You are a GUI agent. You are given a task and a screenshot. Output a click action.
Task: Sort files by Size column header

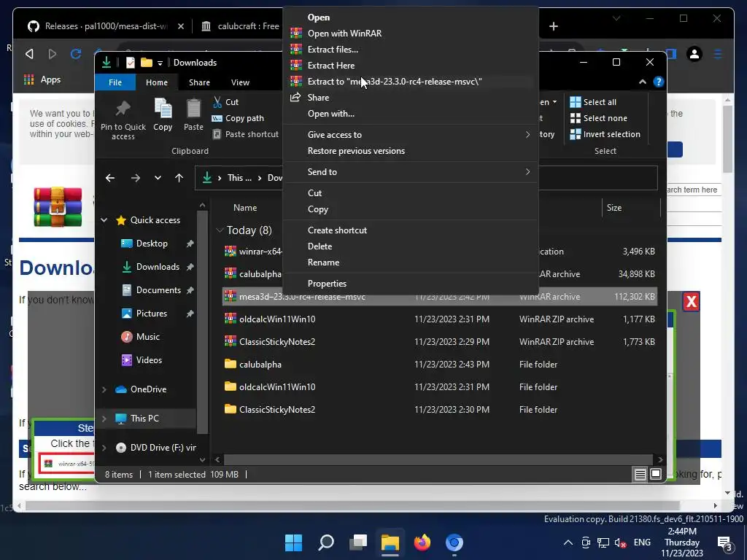614,208
